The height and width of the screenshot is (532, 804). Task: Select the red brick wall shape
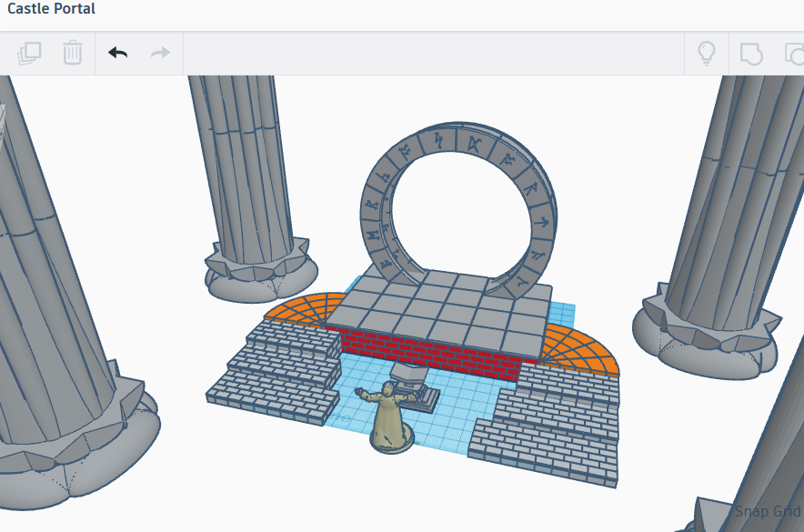431,355
